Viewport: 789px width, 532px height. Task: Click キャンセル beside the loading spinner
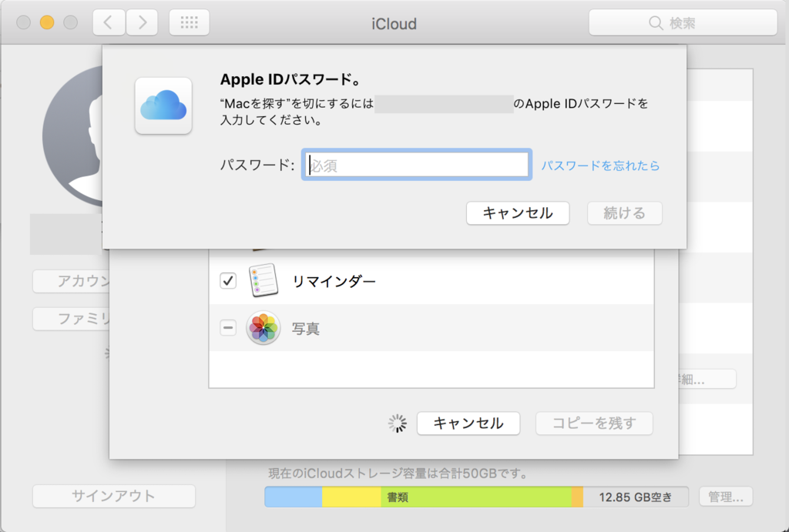(x=468, y=423)
